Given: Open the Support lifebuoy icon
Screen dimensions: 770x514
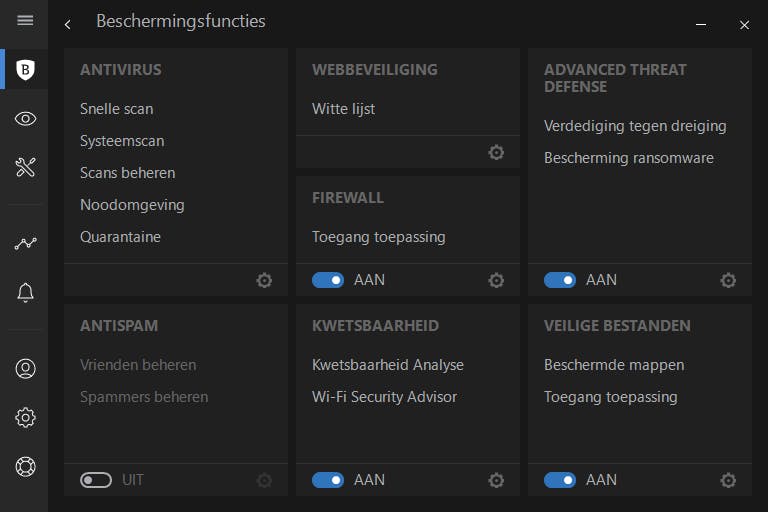Looking at the screenshot, I should (x=26, y=466).
